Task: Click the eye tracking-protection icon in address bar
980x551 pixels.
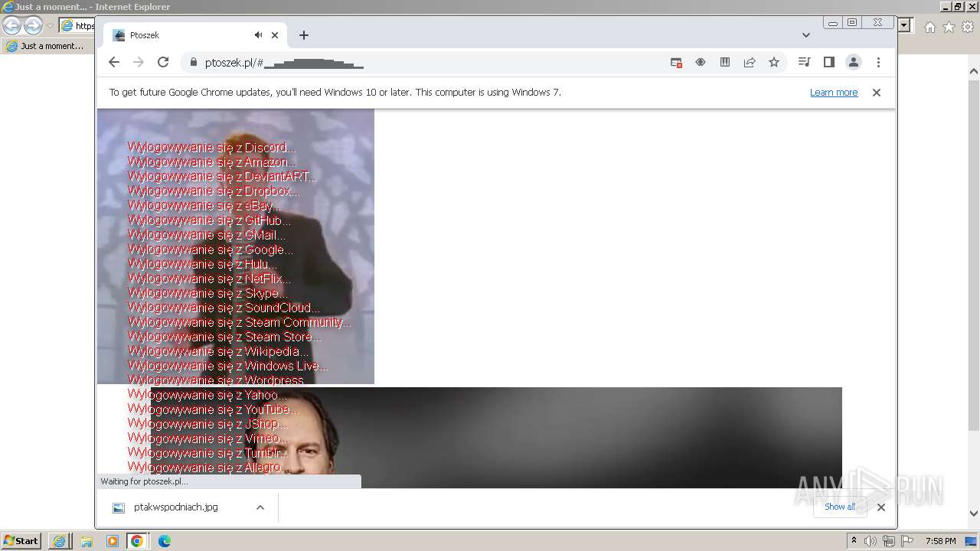Action: 701,63
